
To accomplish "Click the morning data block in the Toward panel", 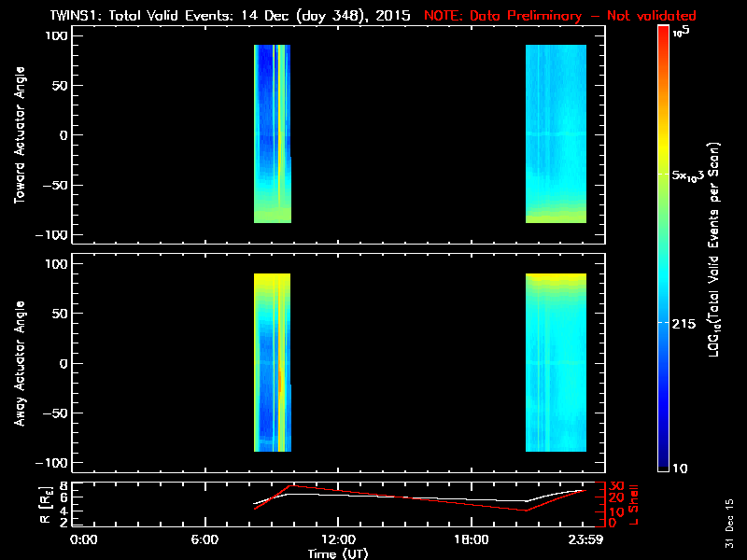I will [x=272, y=131].
